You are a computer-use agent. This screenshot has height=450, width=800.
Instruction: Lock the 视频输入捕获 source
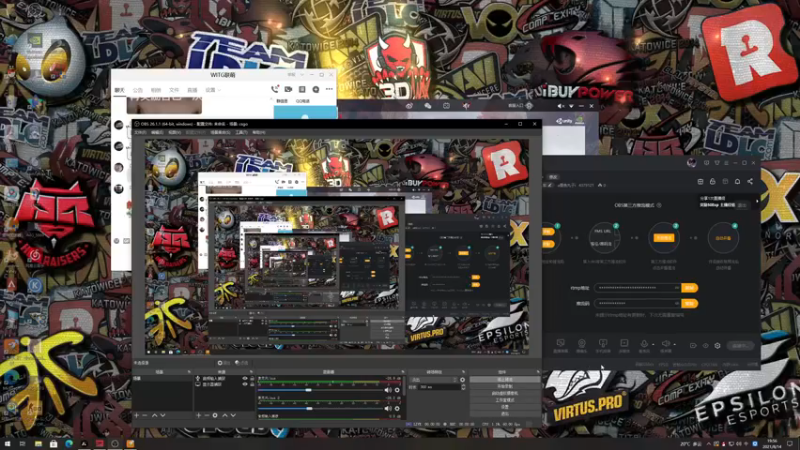(x=252, y=379)
